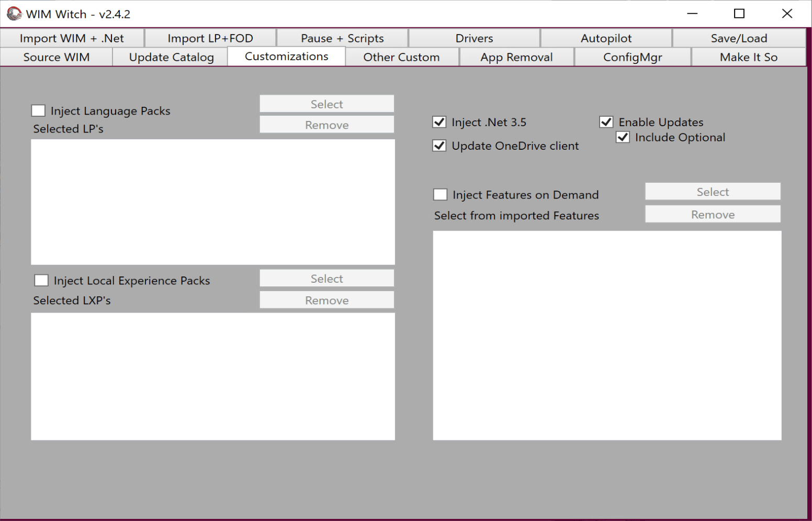Uncheck Inject .Net 3.5 option
Screen dimensions: 812x521
pyautogui.click(x=439, y=123)
